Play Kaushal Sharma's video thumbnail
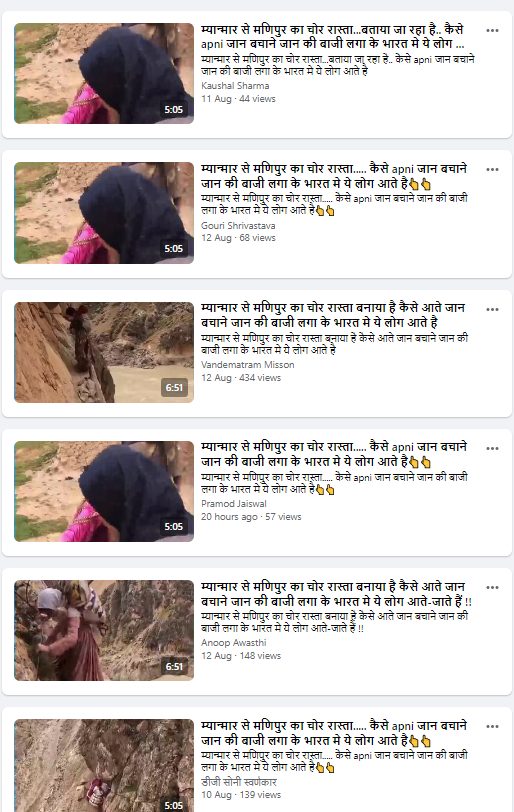Screen dimensions: 514x812 [104, 73]
